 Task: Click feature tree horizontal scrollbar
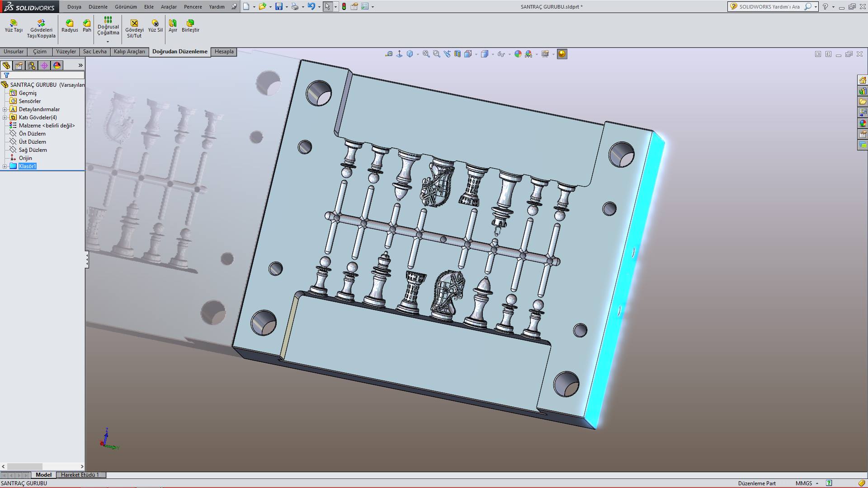coord(43,466)
